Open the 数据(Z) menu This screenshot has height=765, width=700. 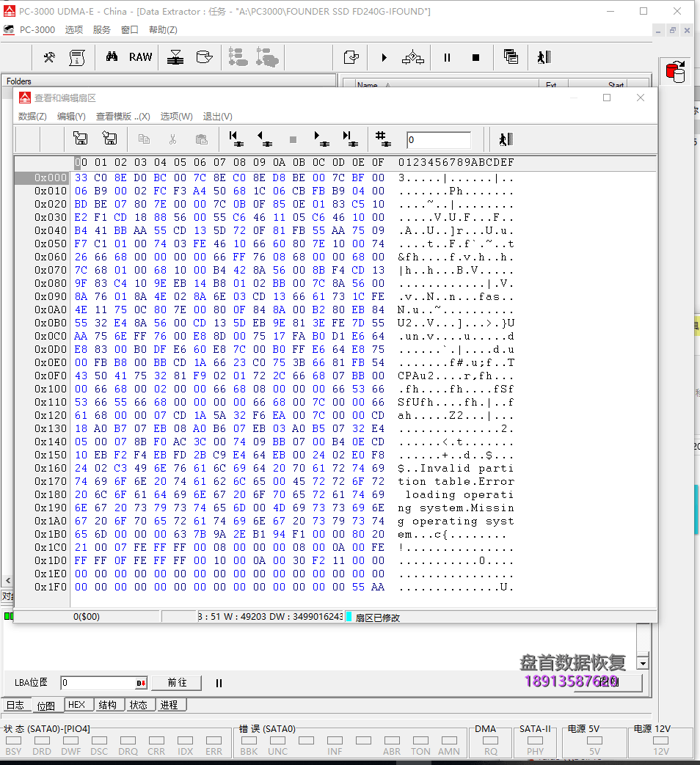[x=32, y=116]
